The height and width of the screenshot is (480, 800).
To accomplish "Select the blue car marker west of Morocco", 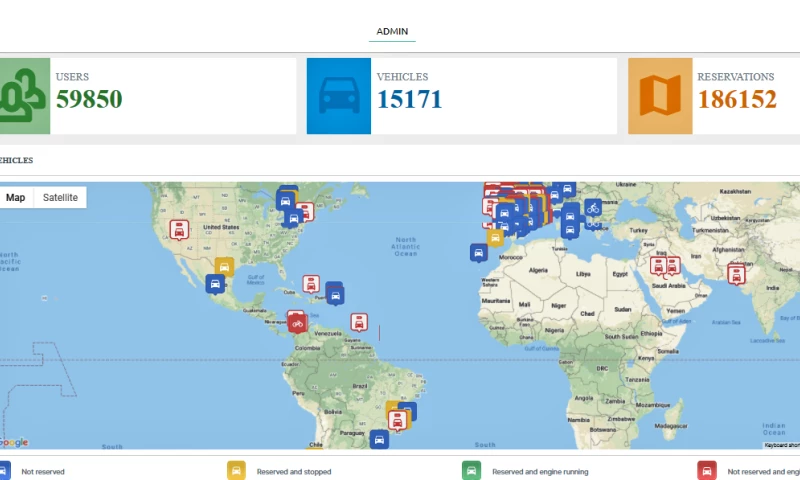I will pos(480,252).
